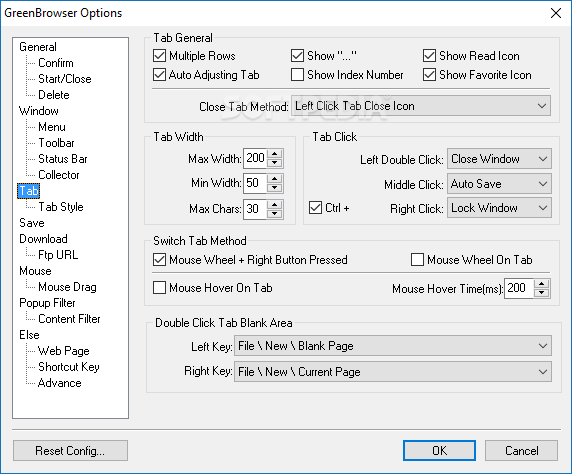Screen dimensions: 572x474
Task: Select the highlighted Tab tree item
Action: click(28, 191)
